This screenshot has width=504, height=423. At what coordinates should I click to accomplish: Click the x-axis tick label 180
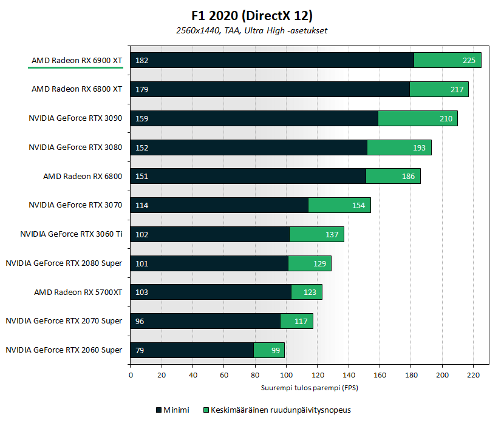tap(411, 375)
